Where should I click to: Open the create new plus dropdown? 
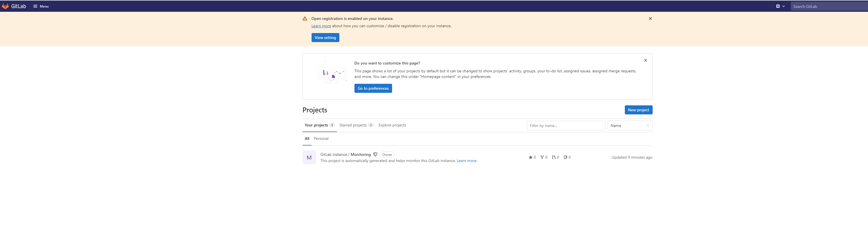(780, 6)
